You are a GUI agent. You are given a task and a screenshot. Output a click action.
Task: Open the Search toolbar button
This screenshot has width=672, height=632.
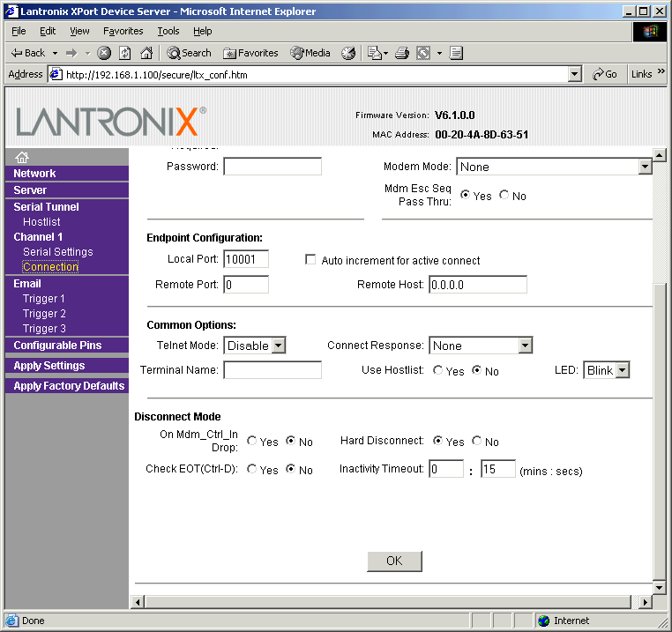(x=189, y=53)
